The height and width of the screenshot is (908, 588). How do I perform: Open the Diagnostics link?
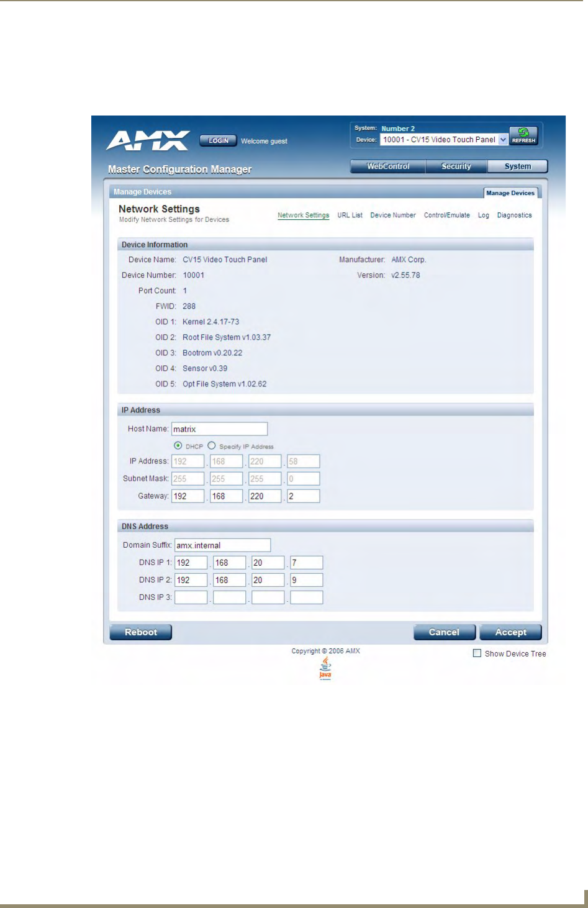[x=514, y=216]
